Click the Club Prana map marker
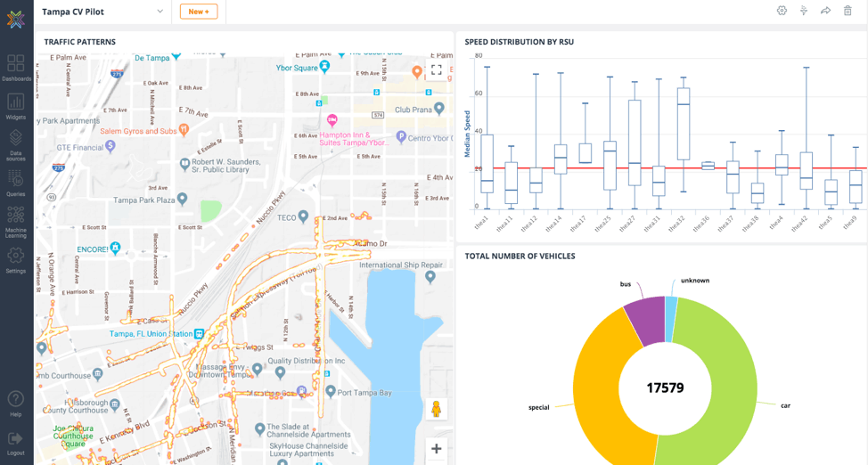The image size is (868, 465). coord(439,108)
